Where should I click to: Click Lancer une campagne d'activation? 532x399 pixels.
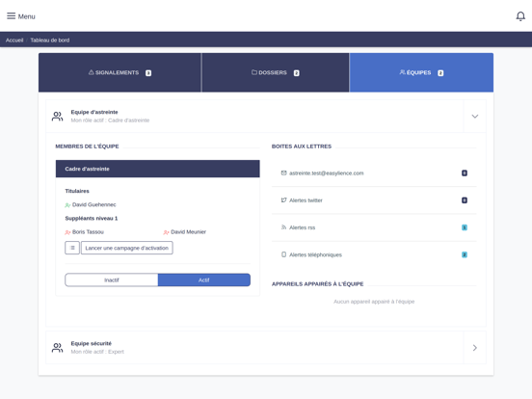pyautogui.click(x=127, y=248)
